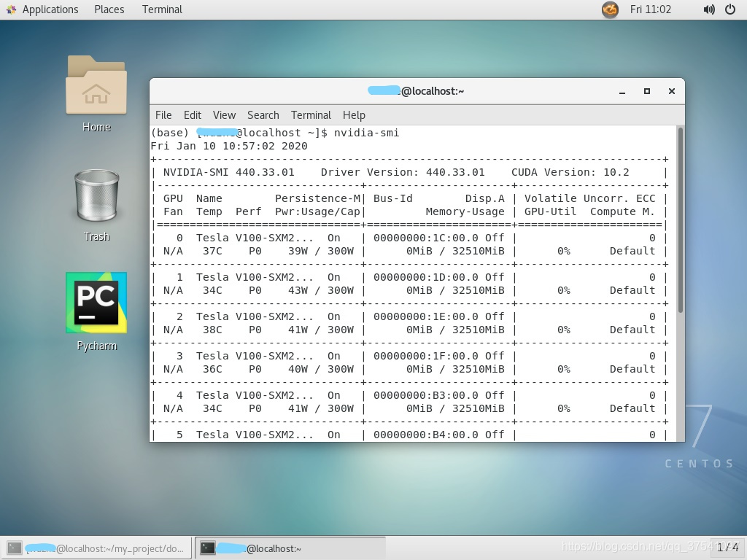747x560 pixels.
Task: Open the Help menu in the terminal
Action: tap(354, 115)
